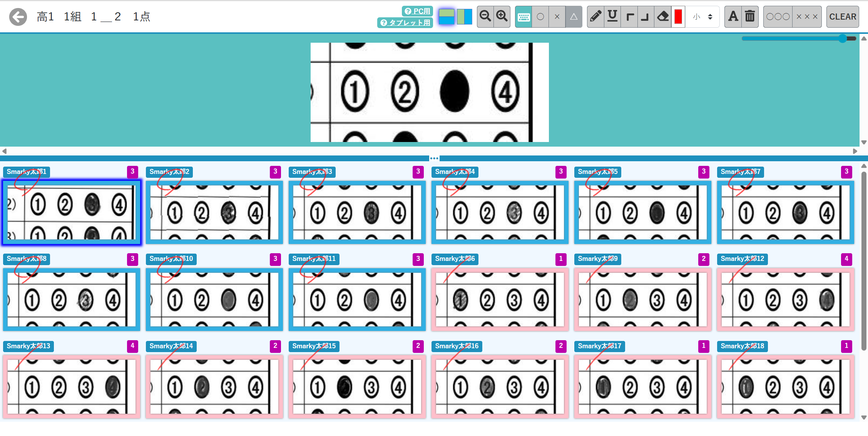The height and width of the screenshot is (436, 868).
Task: Select the top-left corner bracket tool
Action: click(x=630, y=17)
